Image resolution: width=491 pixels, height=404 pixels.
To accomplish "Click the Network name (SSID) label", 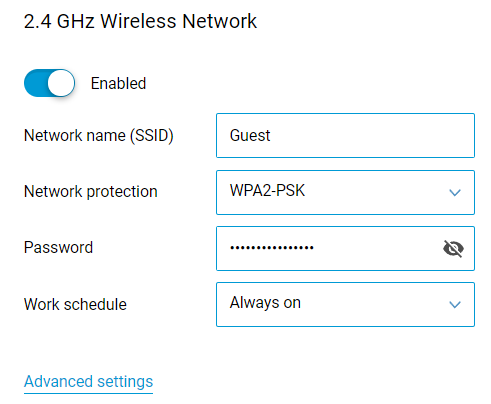I will tap(99, 136).
